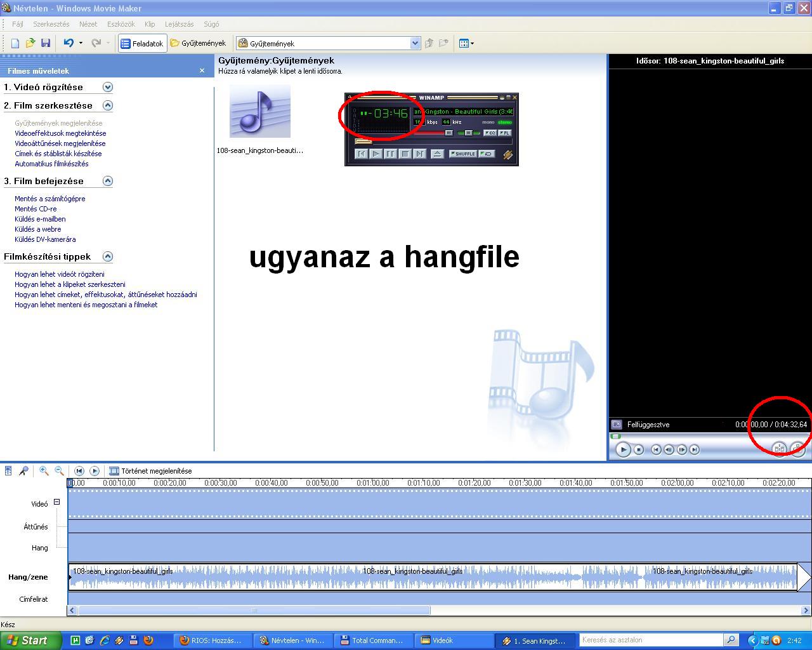Click the grayed-out Redo arrow
Screen dimensions: 812x650
coord(96,43)
